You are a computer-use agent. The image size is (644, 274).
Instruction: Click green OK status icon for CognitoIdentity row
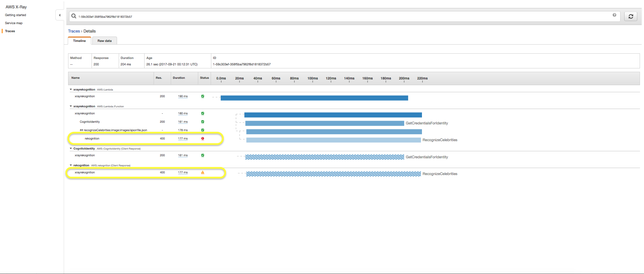[203, 122]
